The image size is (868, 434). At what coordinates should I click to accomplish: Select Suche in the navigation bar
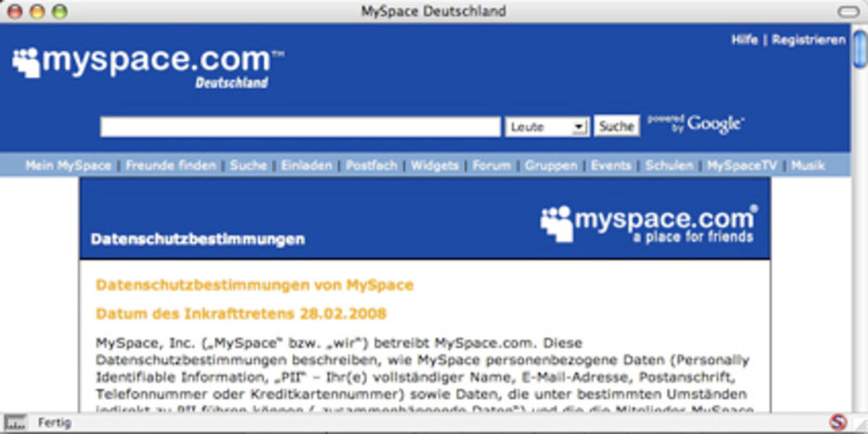(249, 166)
